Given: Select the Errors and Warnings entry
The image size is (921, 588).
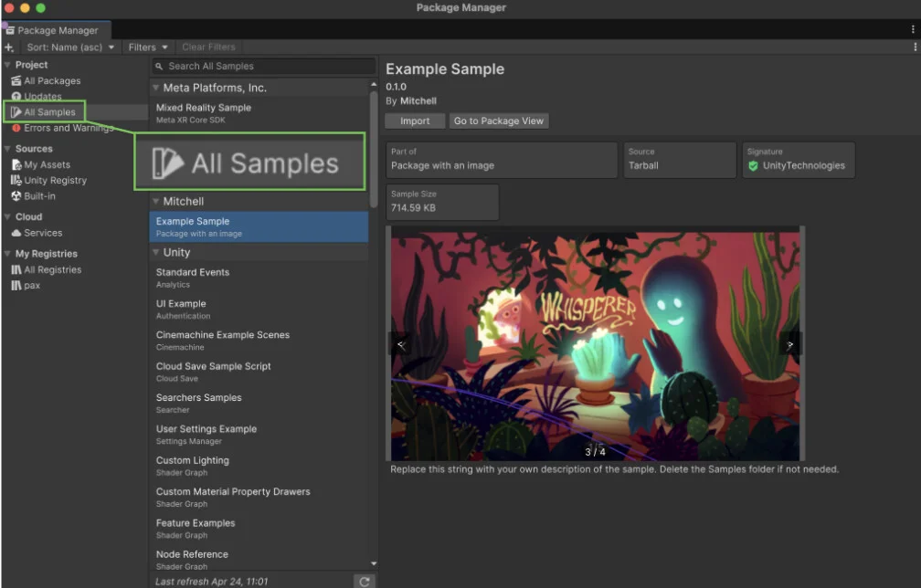Looking at the screenshot, I should click(69, 128).
